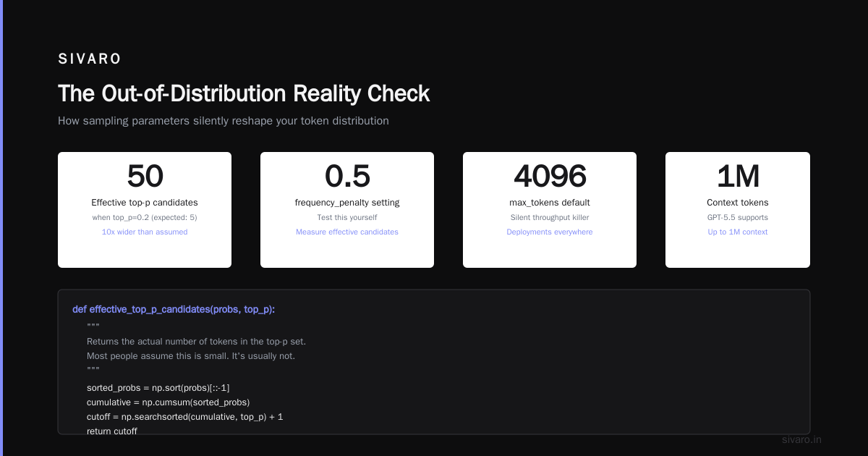Select the Out-of-Distribution Reality Check heading
This screenshot has width=868, height=456.
(244, 93)
